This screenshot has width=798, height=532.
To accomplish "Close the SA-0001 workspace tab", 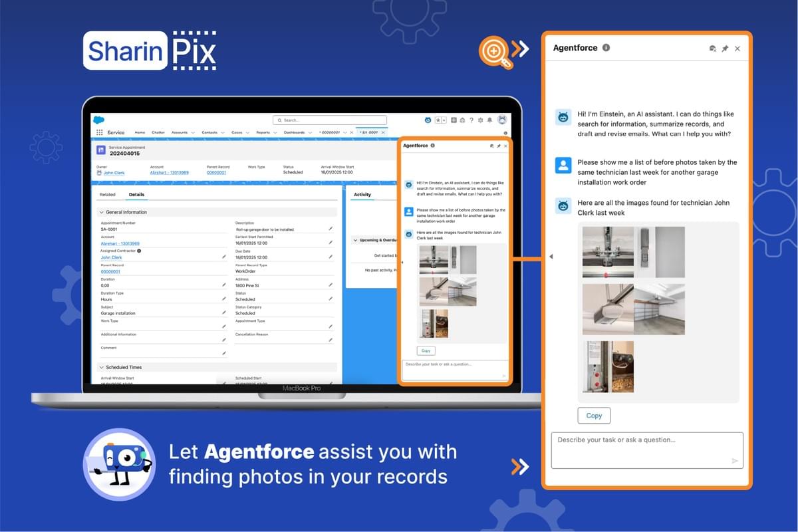I will [x=383, y=132].
